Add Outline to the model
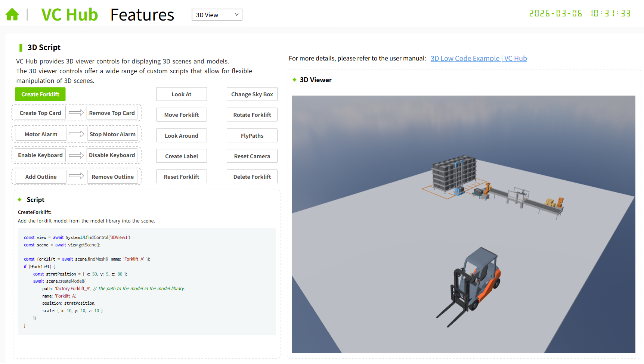 tap(41, 177)
